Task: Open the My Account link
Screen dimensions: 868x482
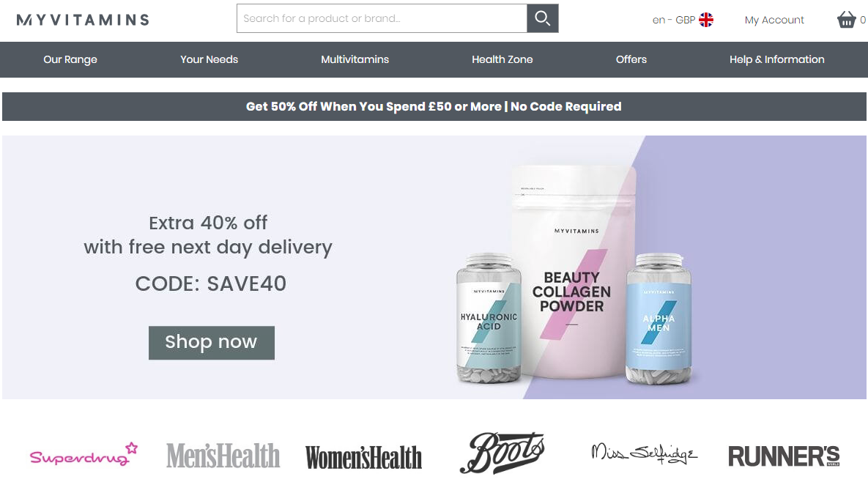Action: tap(774, 20)
